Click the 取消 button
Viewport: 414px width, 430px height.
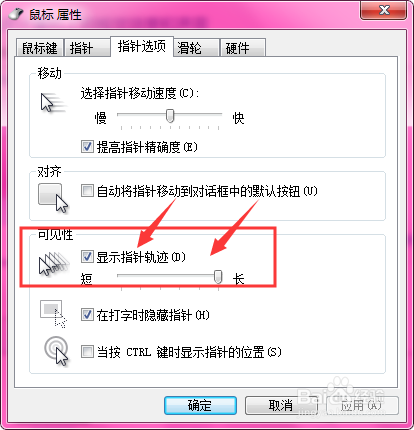pos(281,405)
